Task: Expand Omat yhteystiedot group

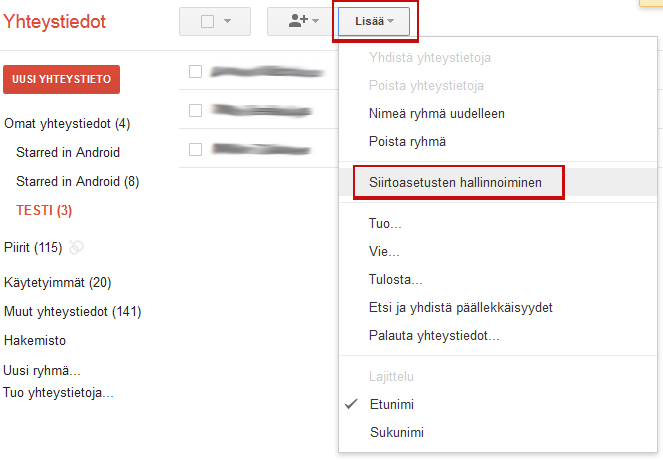Action: pyautogui.click(x=66, y=124)
